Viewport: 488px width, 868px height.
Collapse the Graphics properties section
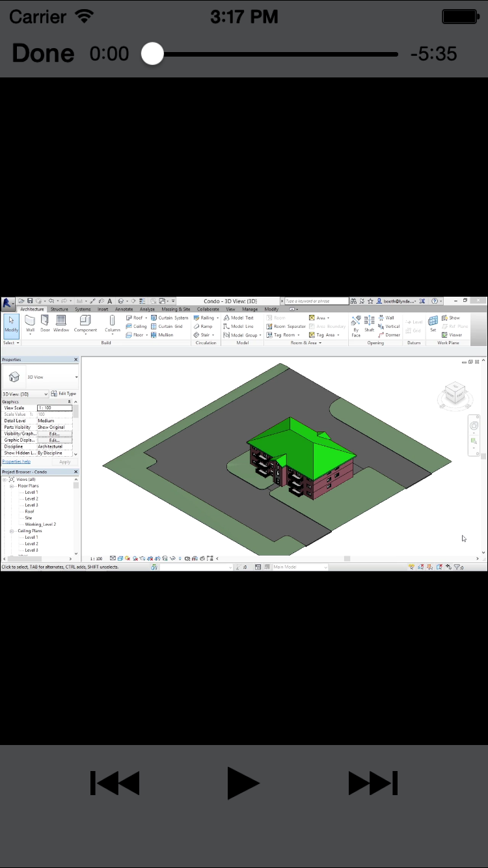[x=70, y=402]
